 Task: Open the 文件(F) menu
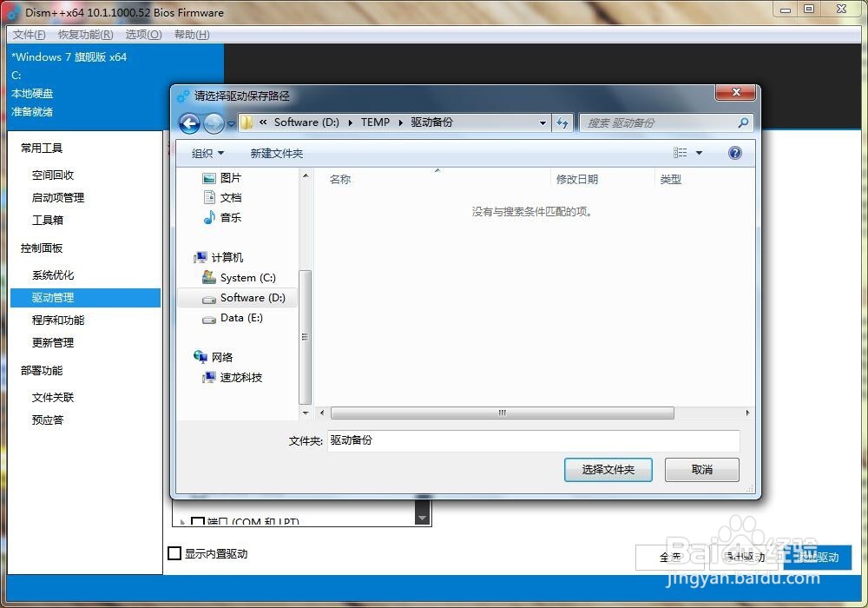pyautogui.click(x=27, y=35)
